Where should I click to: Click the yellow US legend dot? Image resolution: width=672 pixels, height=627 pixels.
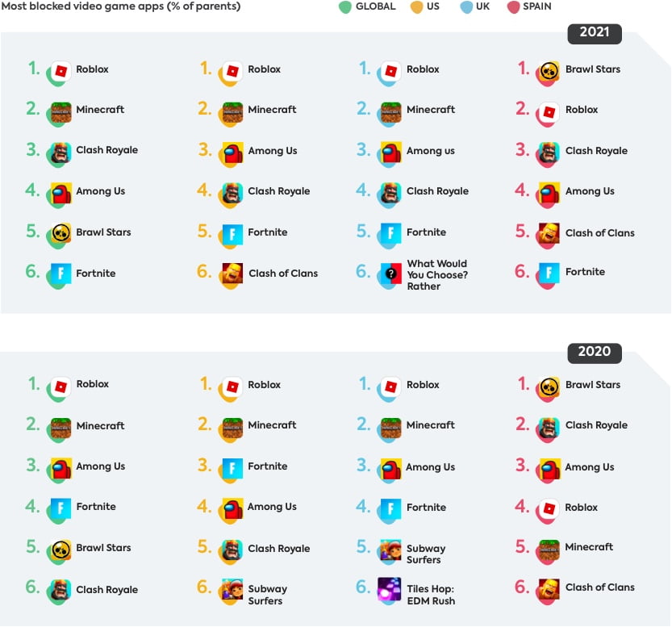(x=416, y=7)
